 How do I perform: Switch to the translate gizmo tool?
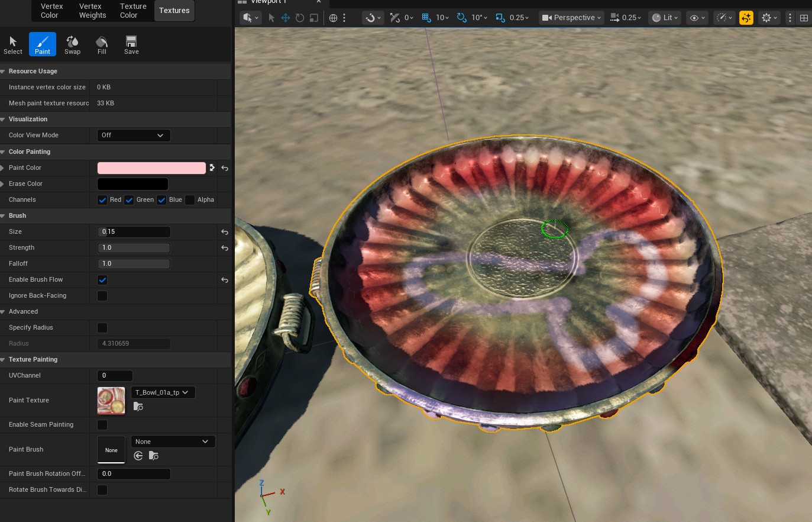[286, 18]
